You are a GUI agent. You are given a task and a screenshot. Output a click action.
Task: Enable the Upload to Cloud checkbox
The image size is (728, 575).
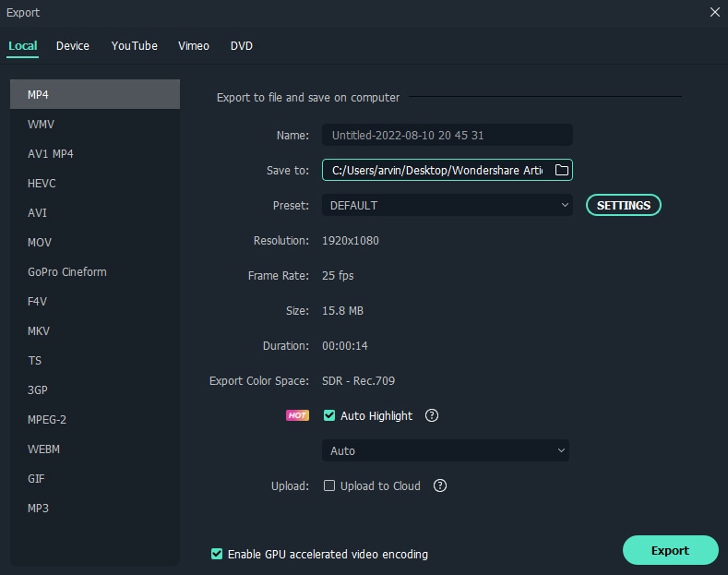tap(329, 485)
